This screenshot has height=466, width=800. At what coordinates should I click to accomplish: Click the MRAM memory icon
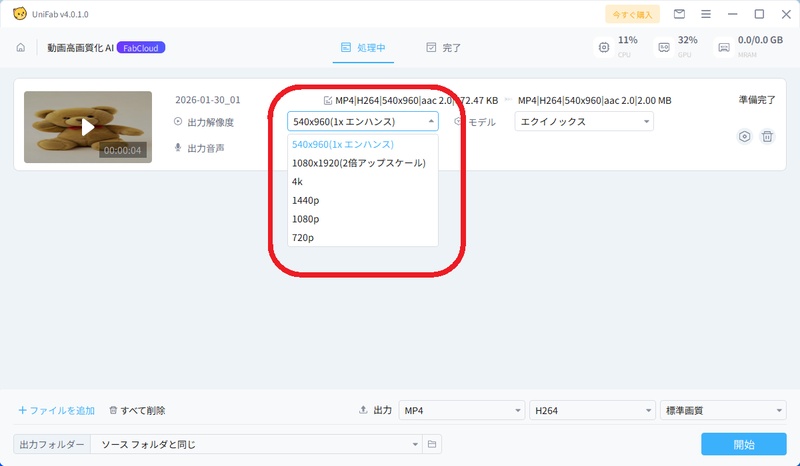[724, 47]
